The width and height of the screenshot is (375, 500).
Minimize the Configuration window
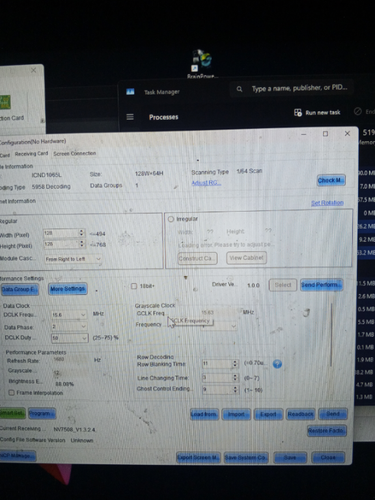pyautogui.click(x=303, y=134)
